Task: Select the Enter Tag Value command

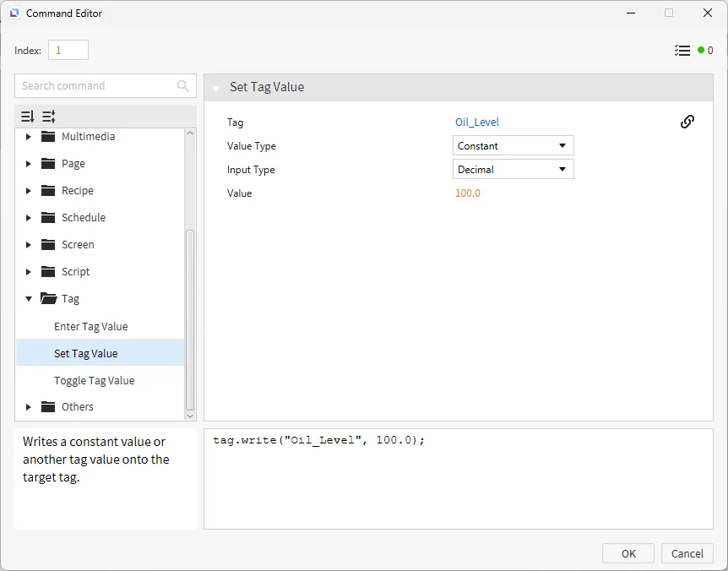Action: point(90,326)
